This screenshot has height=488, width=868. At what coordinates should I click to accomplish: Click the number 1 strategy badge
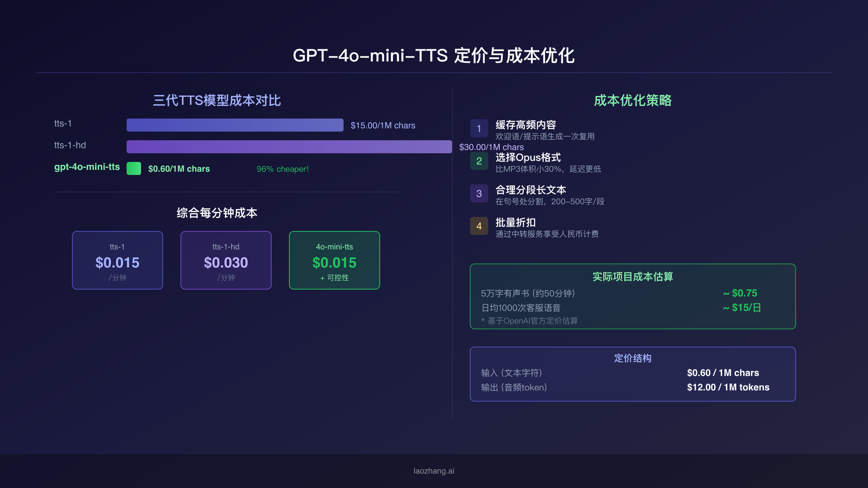coord(479,128)
